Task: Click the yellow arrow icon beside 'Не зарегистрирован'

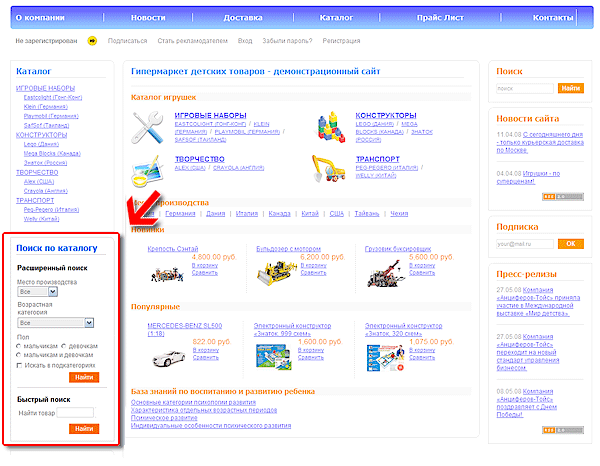Action: [x=92, y=41]
